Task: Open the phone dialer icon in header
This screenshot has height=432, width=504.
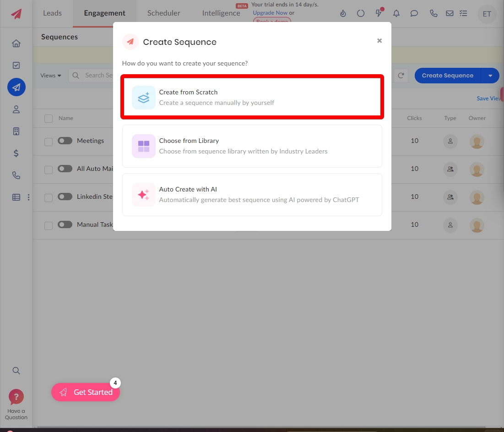Action: pos(433,13)
